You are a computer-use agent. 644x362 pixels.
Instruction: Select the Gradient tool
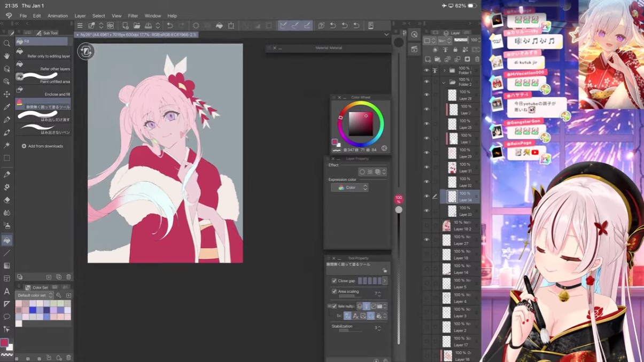tap(7, 266)
